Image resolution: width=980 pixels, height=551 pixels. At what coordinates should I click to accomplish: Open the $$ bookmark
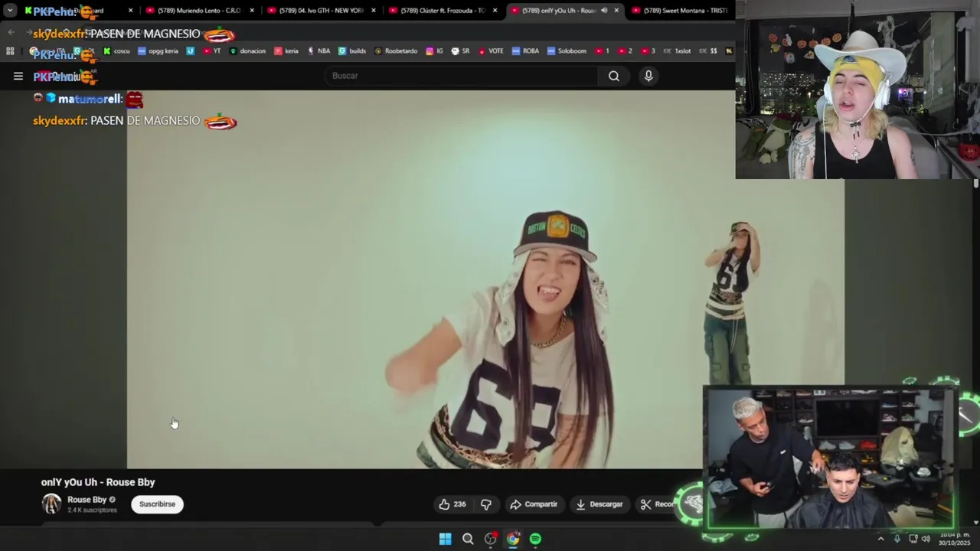point(708,51)
